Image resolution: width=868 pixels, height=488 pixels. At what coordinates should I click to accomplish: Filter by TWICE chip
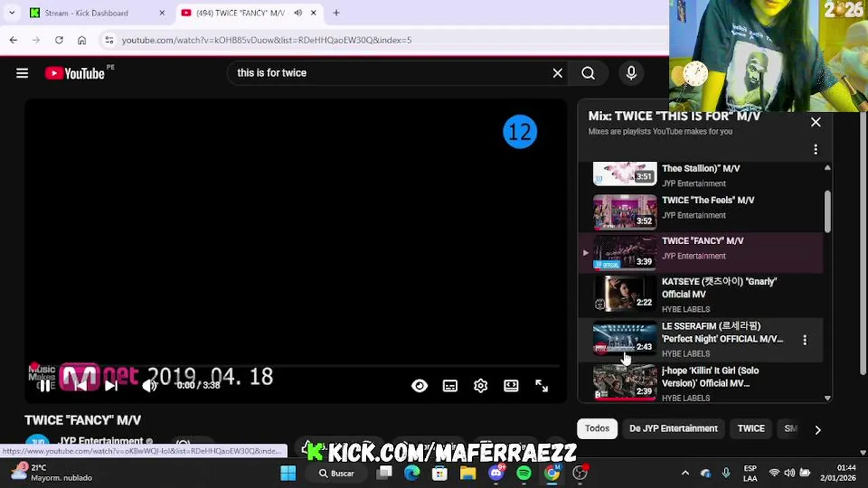coord(751,428)
